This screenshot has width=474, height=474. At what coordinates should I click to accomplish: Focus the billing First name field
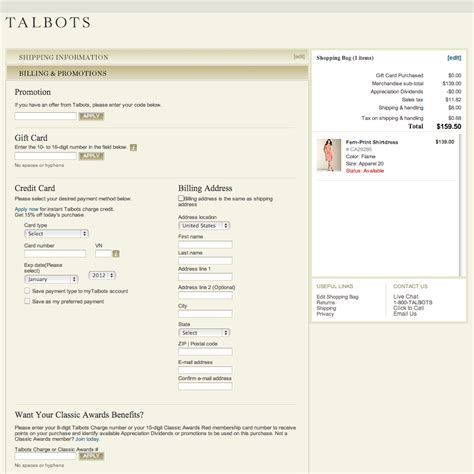(x=205, y=245)
